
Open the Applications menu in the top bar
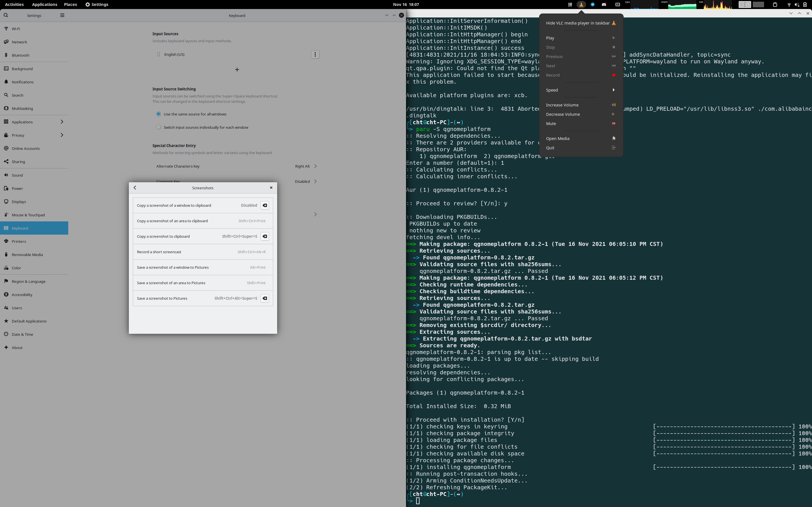click(44, 4)
